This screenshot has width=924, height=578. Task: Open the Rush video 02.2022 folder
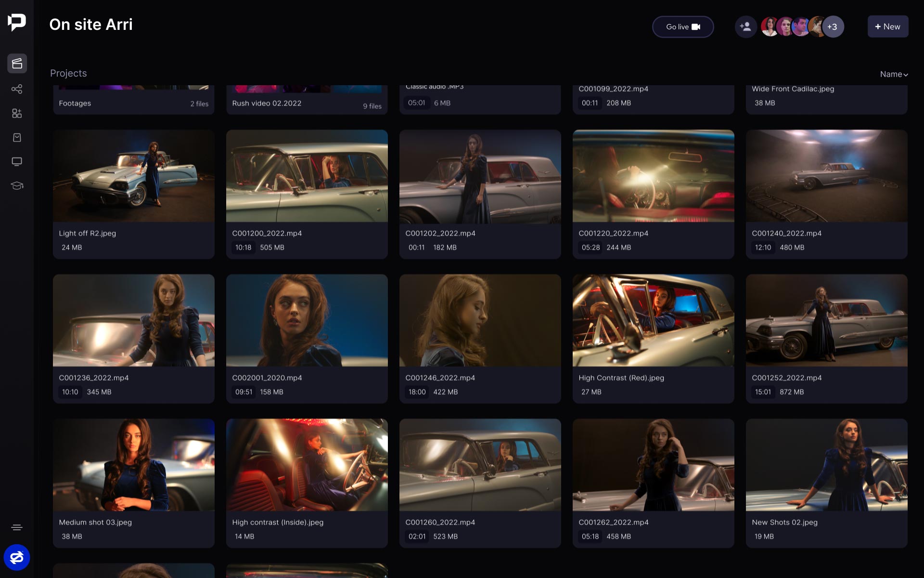pyautogui.click(x=307, y=100)
